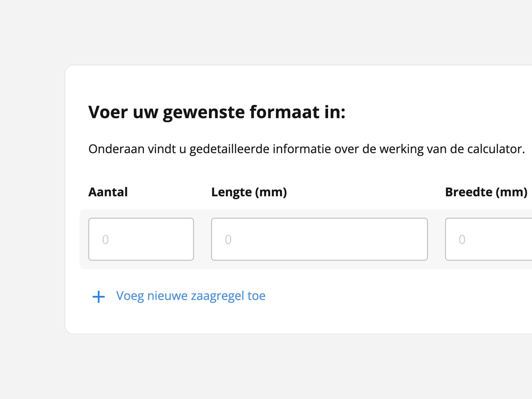Click the 'Voer uw gewenste formaat in:' heading
This screenshot has width=532, height=399.
pos(217,112)
